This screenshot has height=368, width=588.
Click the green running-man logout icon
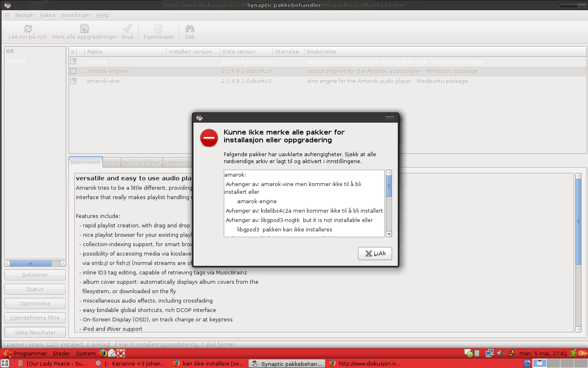coord(573,353)
